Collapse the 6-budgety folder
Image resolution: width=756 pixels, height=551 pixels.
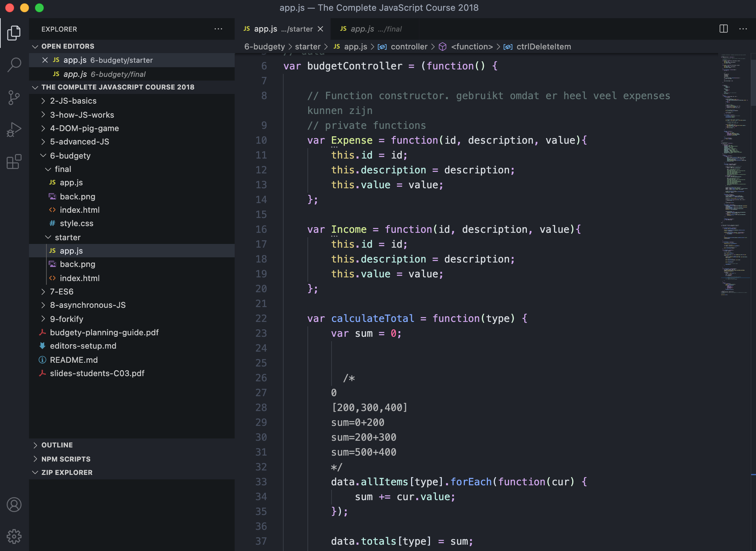(x=43, y=156)
